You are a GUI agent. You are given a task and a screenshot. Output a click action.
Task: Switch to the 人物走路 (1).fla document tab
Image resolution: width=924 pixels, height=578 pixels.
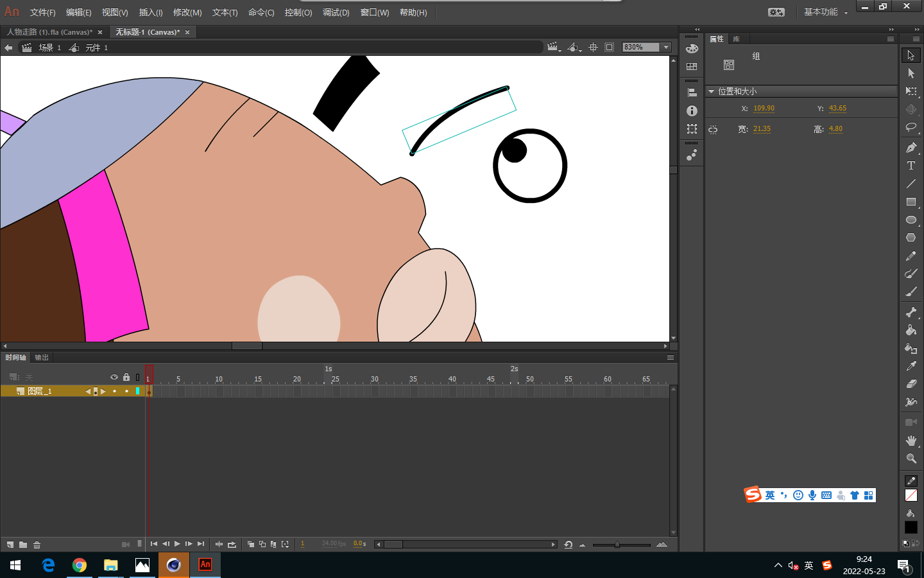point(49,32)
